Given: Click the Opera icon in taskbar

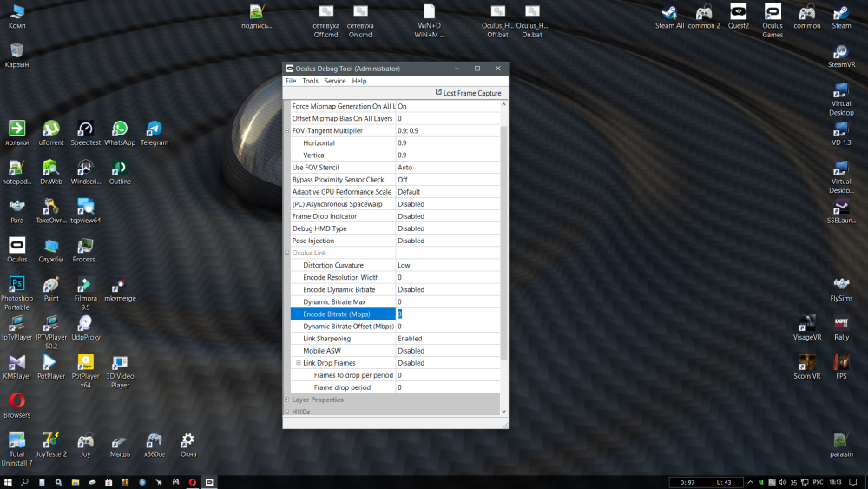Looking at the screenshot, I should coord(192,482).
